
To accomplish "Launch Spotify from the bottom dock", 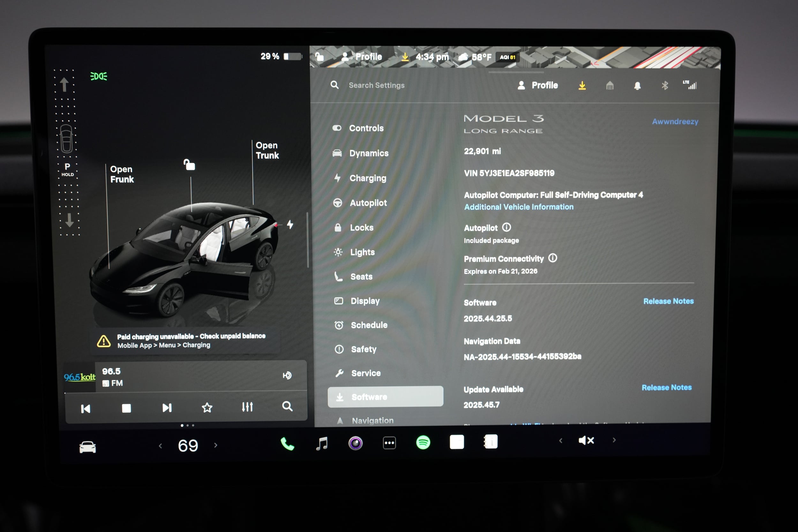I will coord(423,442).
